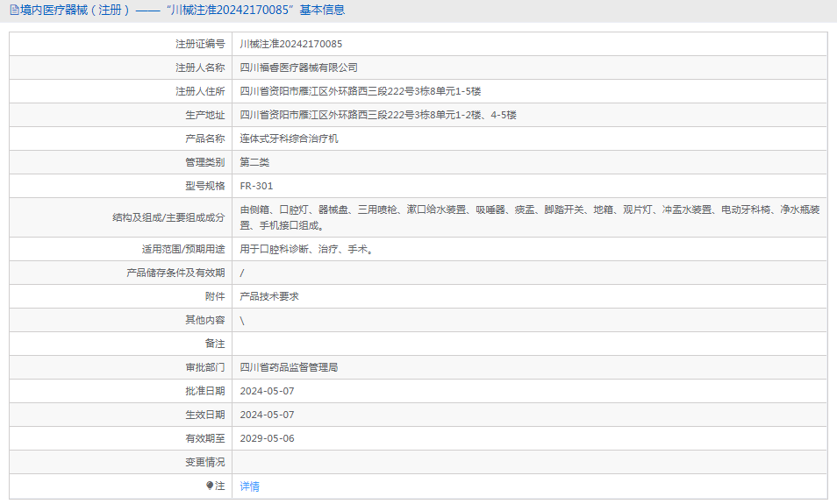Click the label 注册证编号
This screenshot has height=504, width=837.
click(x=200, y=45)
